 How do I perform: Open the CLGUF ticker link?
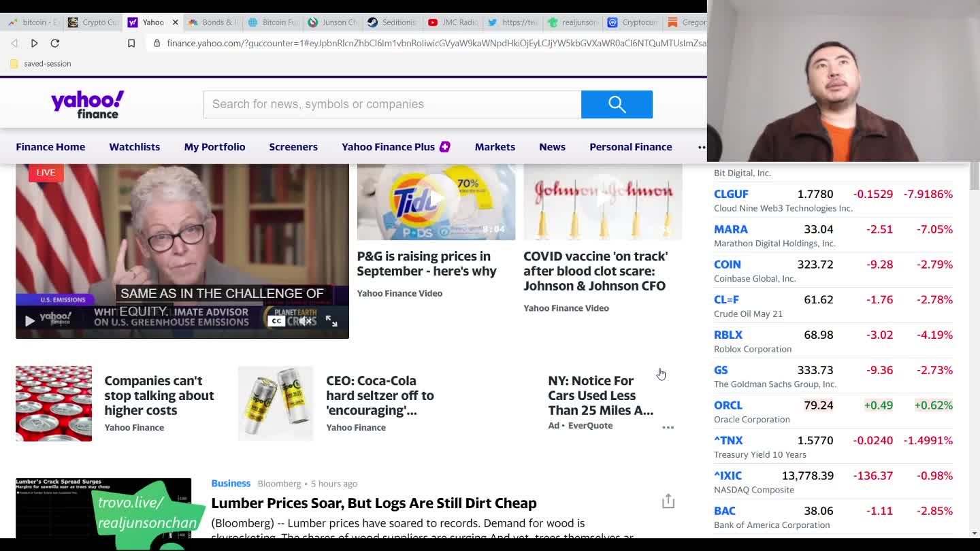(x=731, y=194)
